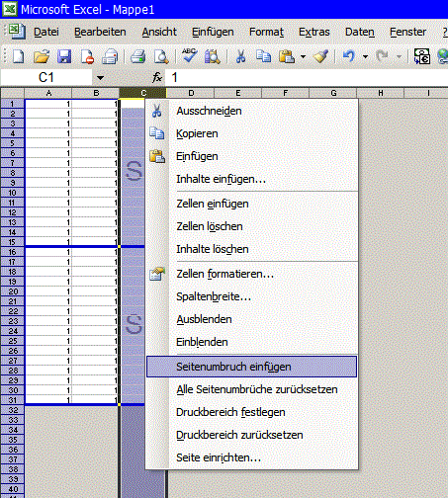The image size is (448, 498).
Task: Click the E-mail send icon
Action: 110,56
